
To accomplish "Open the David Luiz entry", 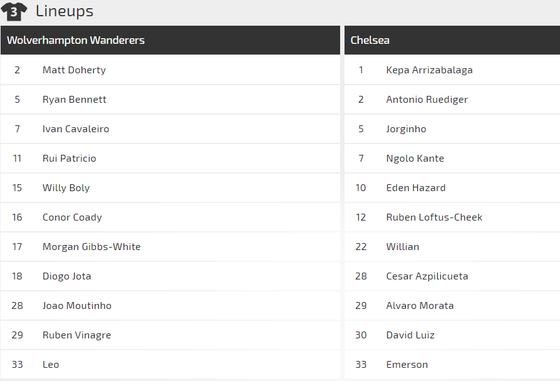I will 410,335.
